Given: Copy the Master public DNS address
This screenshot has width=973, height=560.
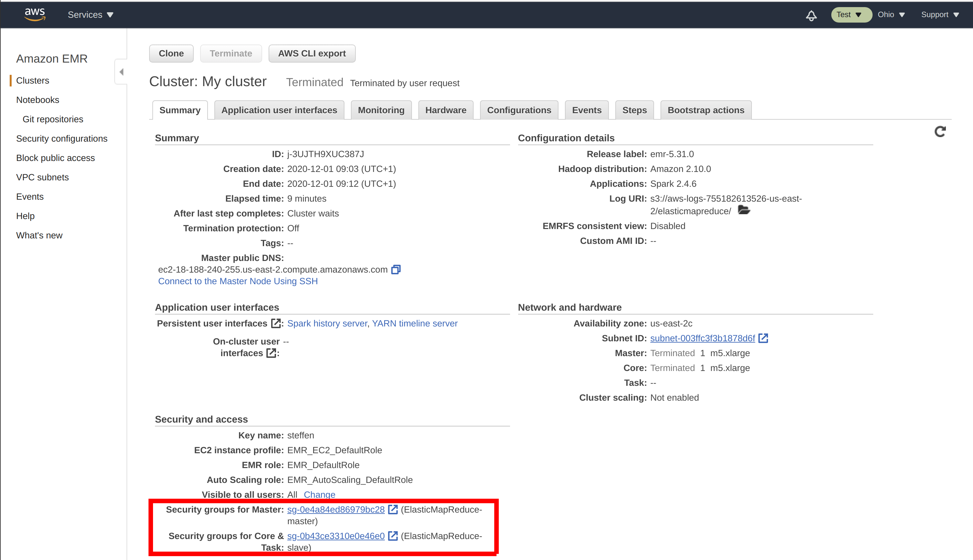Looking at the screenshot, I should (x=396, y=269).
